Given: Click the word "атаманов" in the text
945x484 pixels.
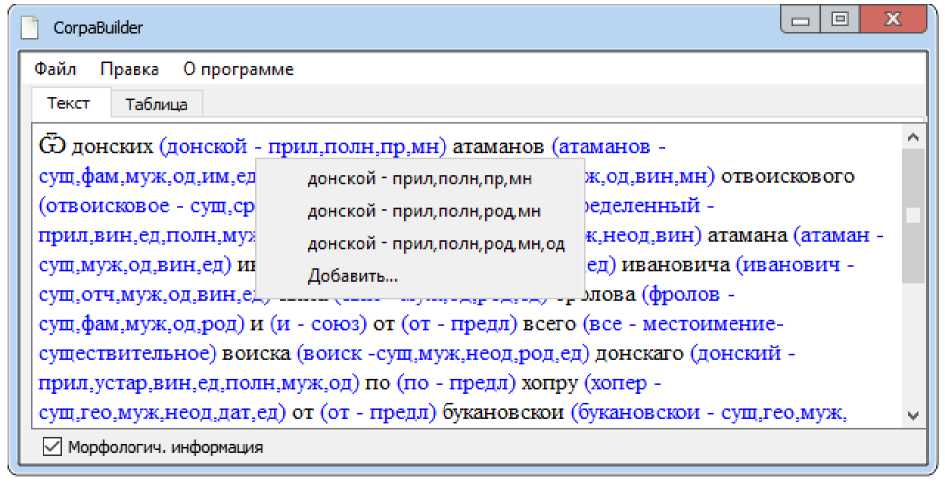Looking at the screenshot, I should (x=498, y=148).
